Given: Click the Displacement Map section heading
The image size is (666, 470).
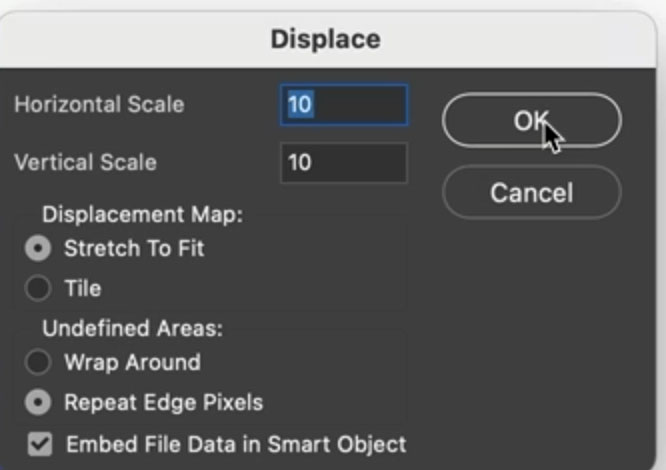Looking at the screenshot, I should tap(142, 215).
